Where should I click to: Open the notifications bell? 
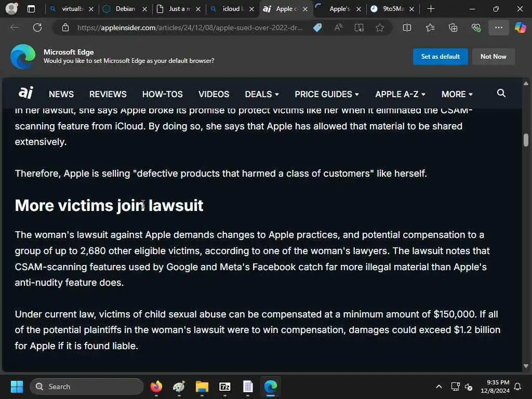pyautogui.click(x=518, y=387)
